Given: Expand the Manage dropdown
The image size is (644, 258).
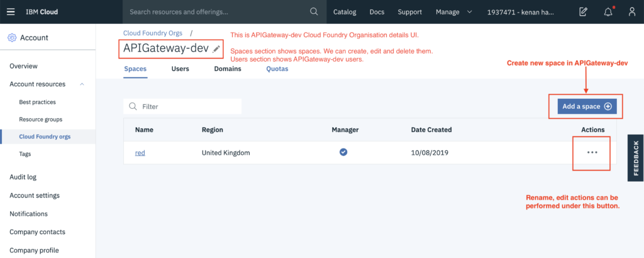Looking at the screenshot, I should 454,12.
